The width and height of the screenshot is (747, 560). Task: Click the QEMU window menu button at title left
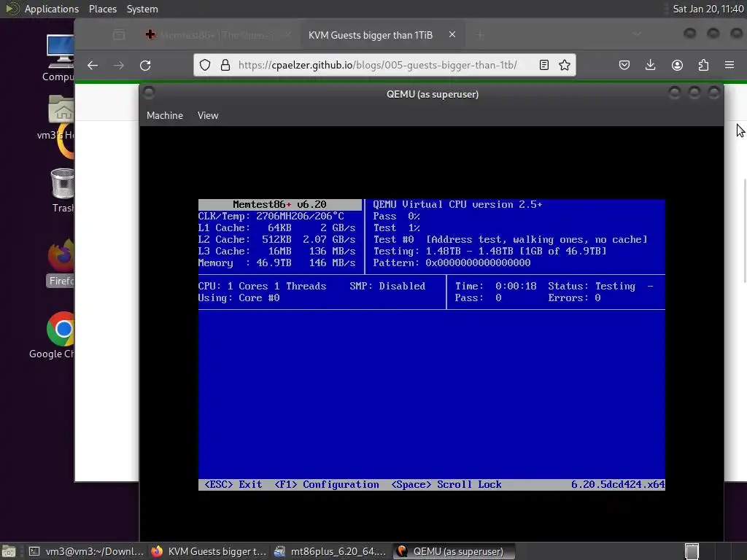(149, 93)
